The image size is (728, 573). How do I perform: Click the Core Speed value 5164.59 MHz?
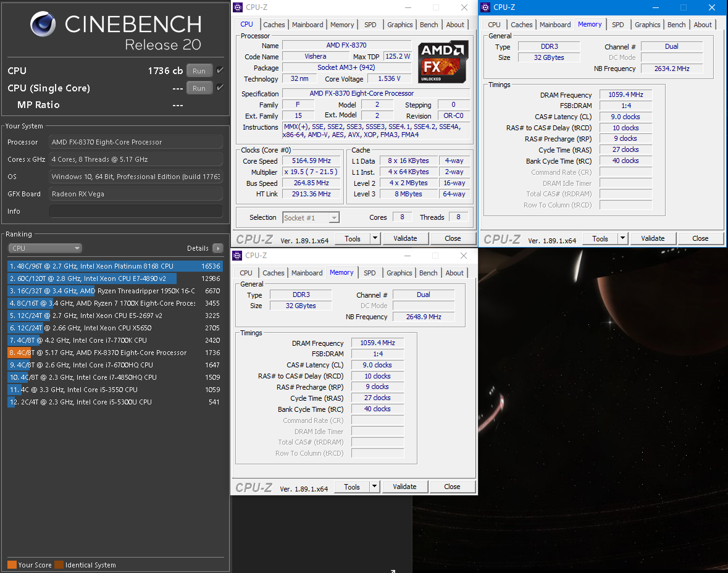point(311,161)
